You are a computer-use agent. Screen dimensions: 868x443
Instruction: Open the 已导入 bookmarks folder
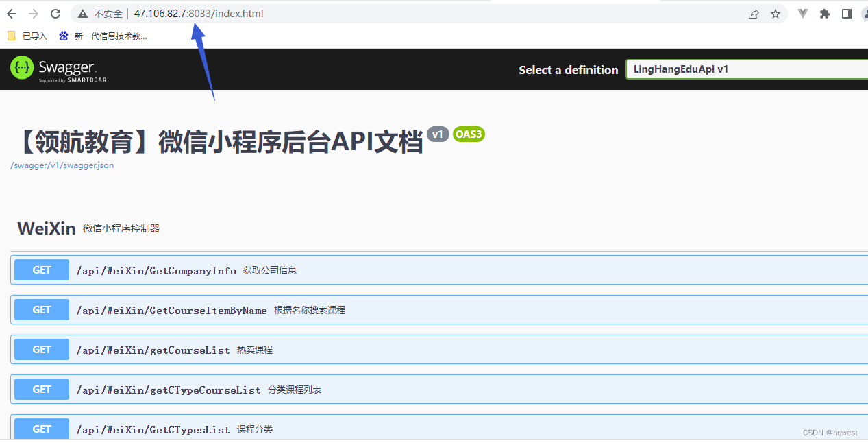tap(27, 36)
